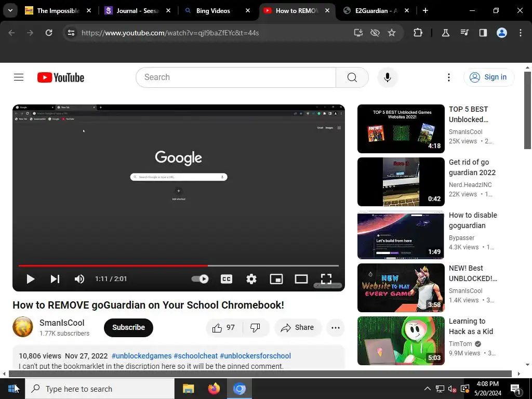
Task: Open Chrome Labs flask icon
Action: (445, 33)
